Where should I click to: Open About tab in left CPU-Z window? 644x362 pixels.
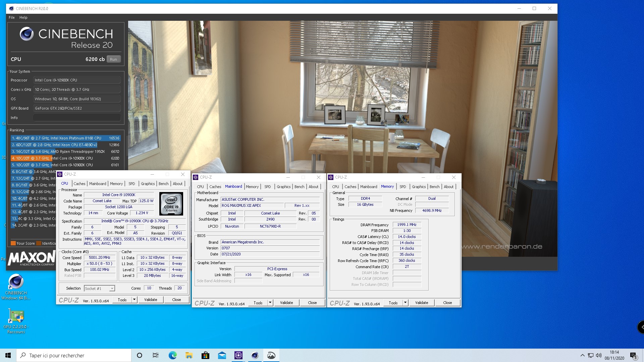pyautogui.click(x=178, y=184)
